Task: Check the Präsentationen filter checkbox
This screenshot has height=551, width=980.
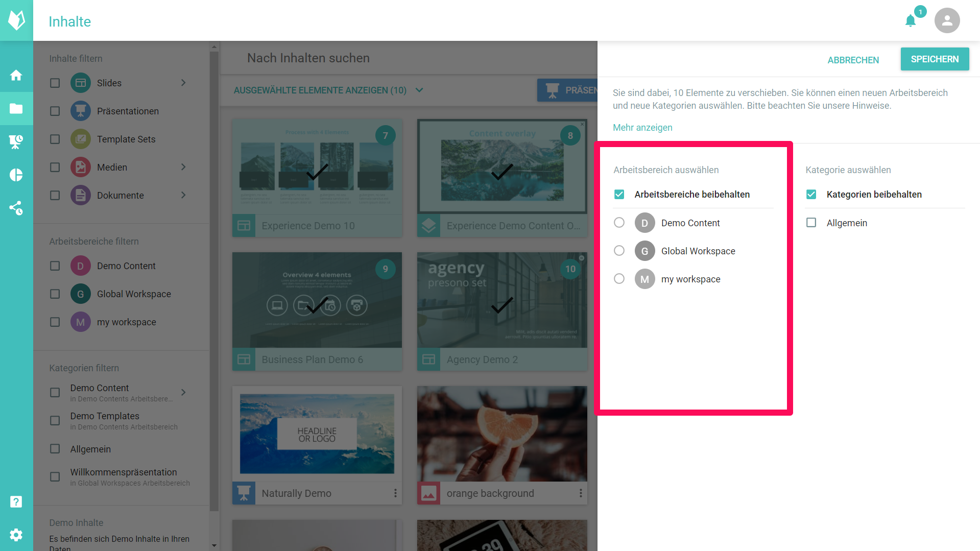Action: point(55,111)
